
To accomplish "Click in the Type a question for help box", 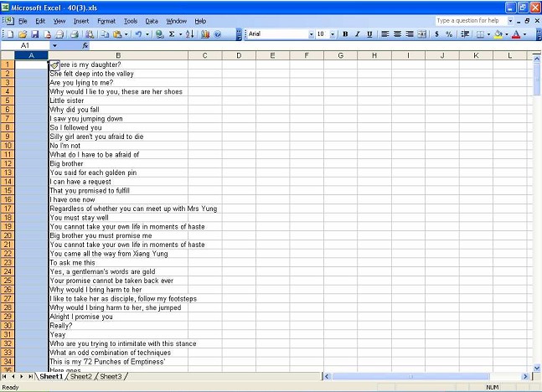I will (471, 21).
